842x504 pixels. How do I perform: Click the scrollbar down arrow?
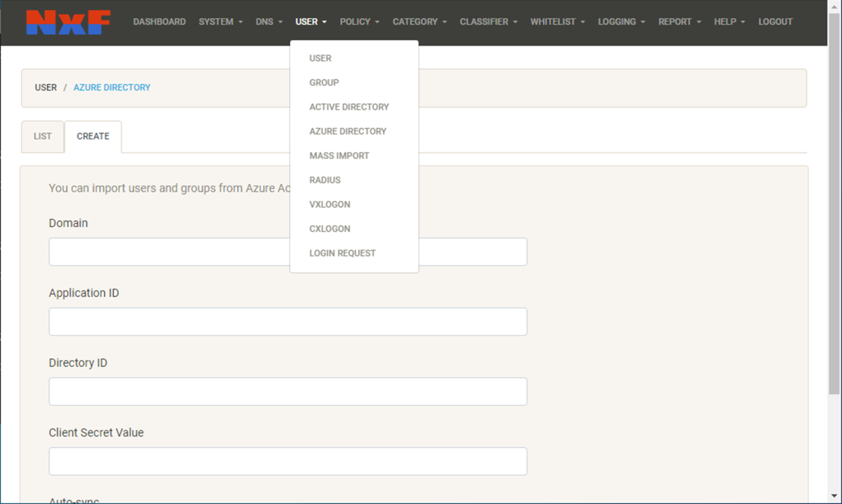pyautogui.click(x=834, y=496)
